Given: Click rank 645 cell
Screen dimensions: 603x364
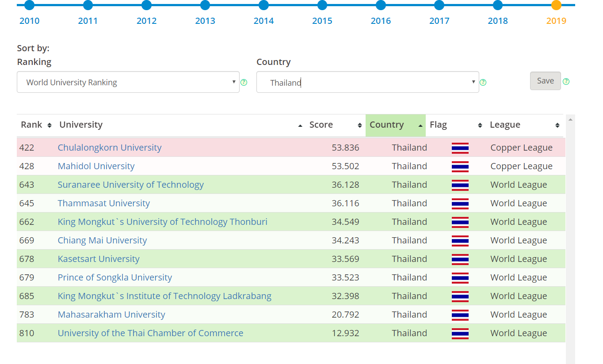Looking at the screenshot, I should (27, 203).
